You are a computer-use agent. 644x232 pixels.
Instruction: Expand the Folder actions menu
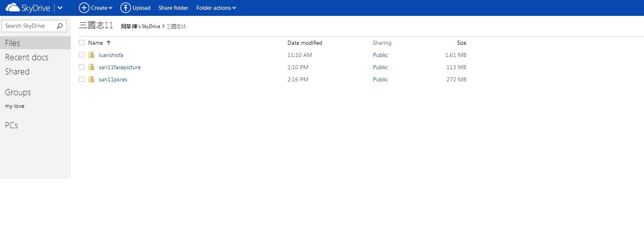[216, 8]
